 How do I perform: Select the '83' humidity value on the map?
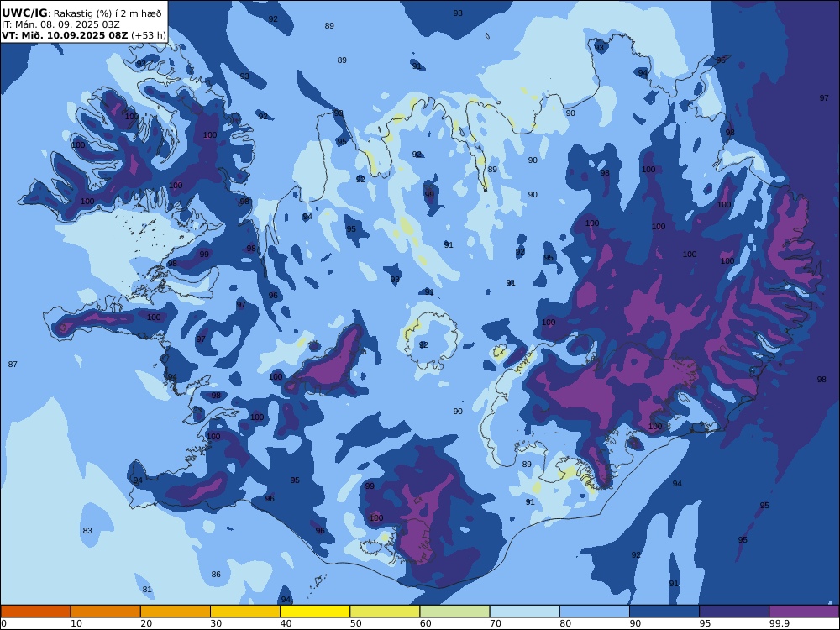tap(87, 530)
